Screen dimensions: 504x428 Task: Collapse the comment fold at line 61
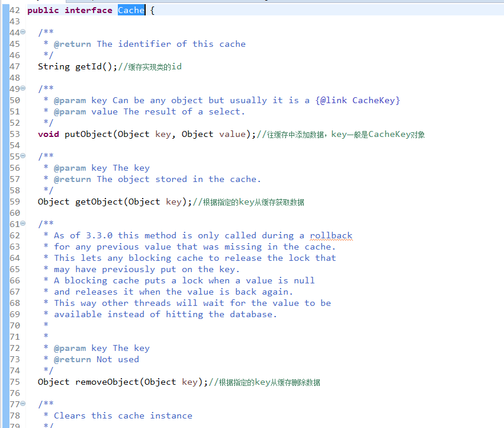[23, 223]
